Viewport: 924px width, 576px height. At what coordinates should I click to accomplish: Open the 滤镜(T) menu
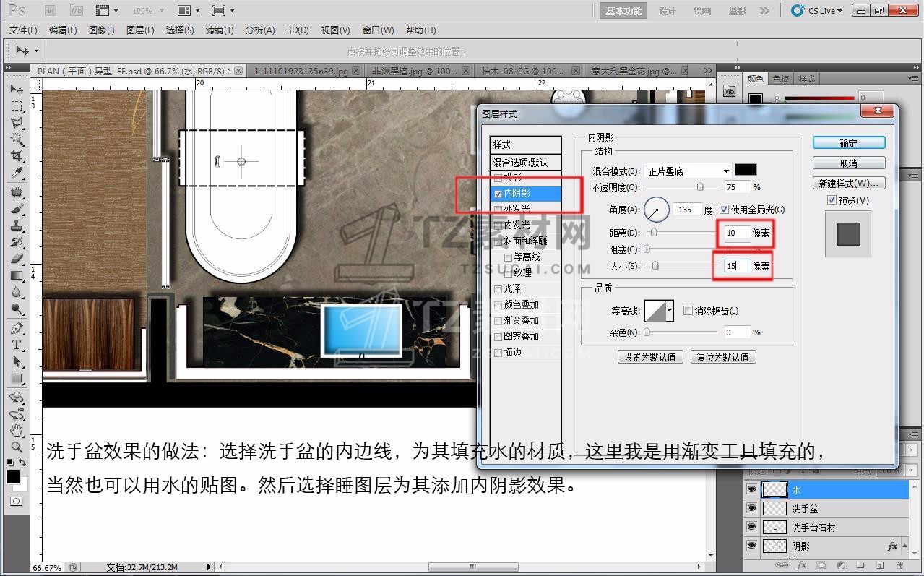[x=220, y=30]
